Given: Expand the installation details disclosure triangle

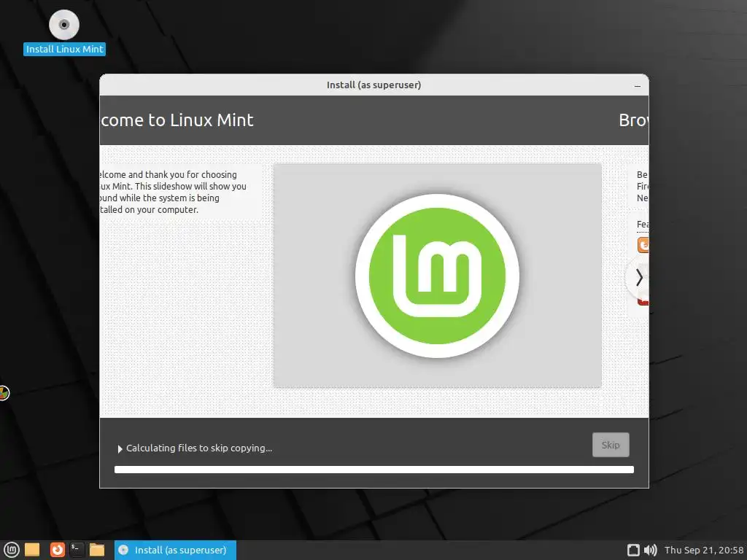Looking at the screenshot, I should pyautogui.click(x=120, y=448).
